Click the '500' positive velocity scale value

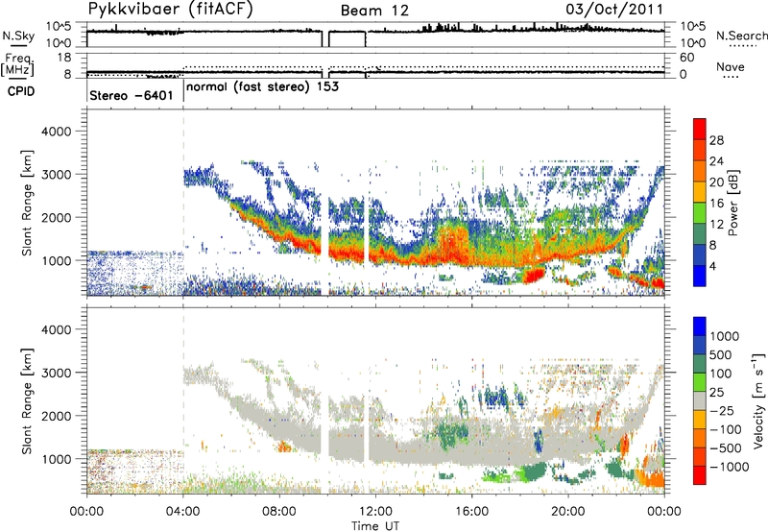[x=721, y=355]
